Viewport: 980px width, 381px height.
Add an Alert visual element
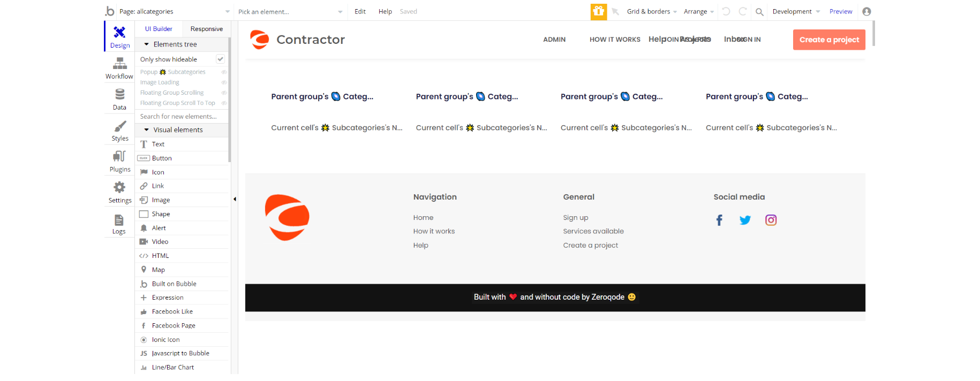[x=183, y=227]
